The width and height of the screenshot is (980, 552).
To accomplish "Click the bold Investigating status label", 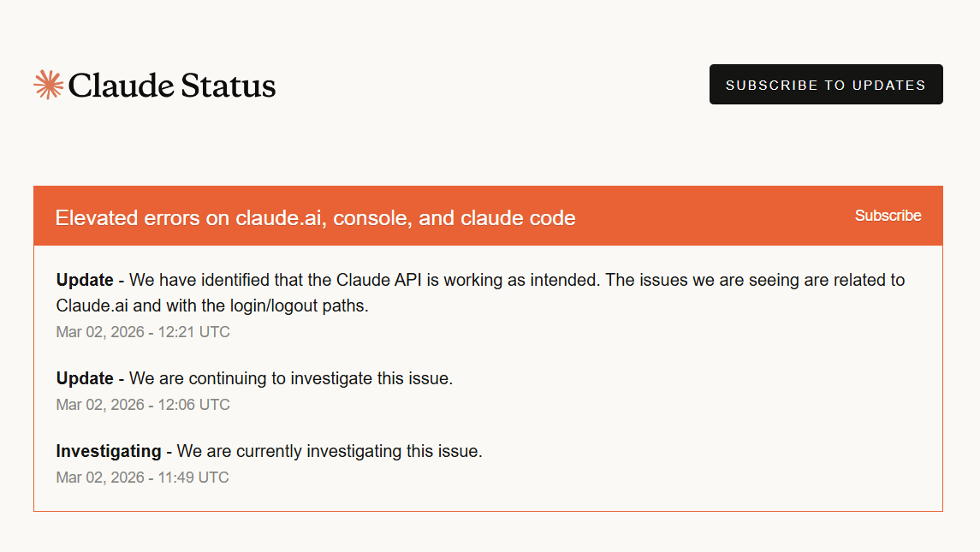I will (x=109, y=451).
